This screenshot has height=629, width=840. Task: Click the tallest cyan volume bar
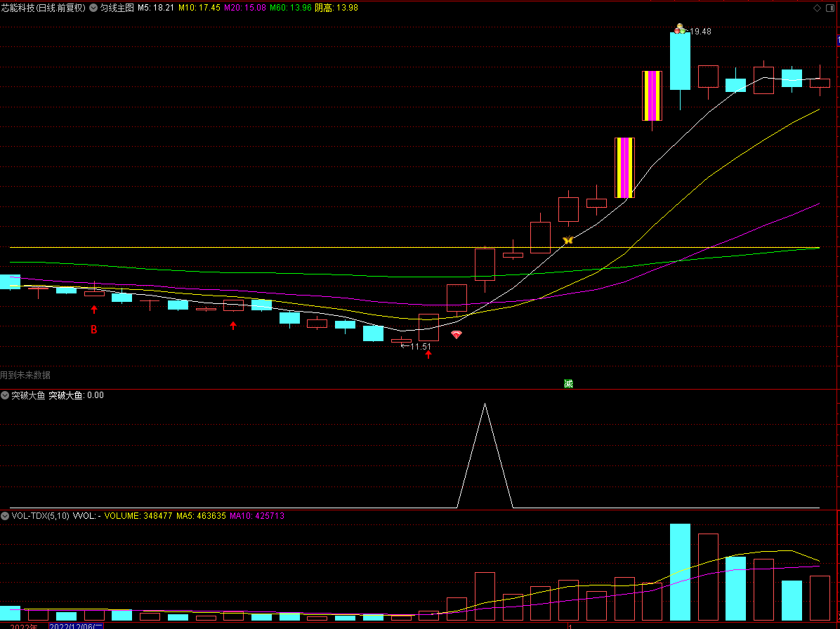681,571
